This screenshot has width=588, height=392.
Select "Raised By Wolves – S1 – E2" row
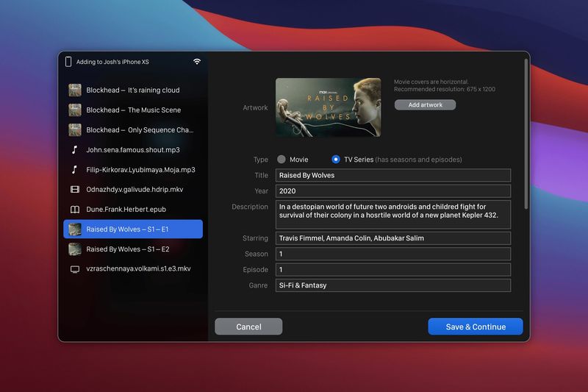coord(133,249)
